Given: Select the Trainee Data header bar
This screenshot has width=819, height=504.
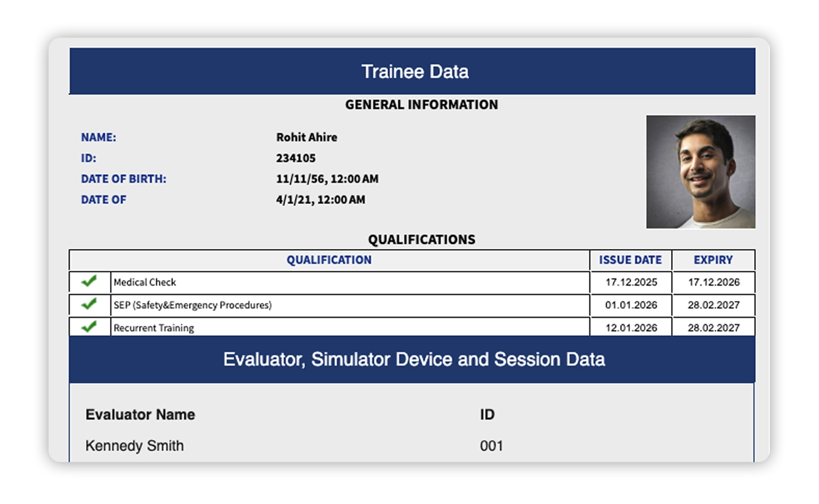Looking at the screenshot, I should 414,71.
